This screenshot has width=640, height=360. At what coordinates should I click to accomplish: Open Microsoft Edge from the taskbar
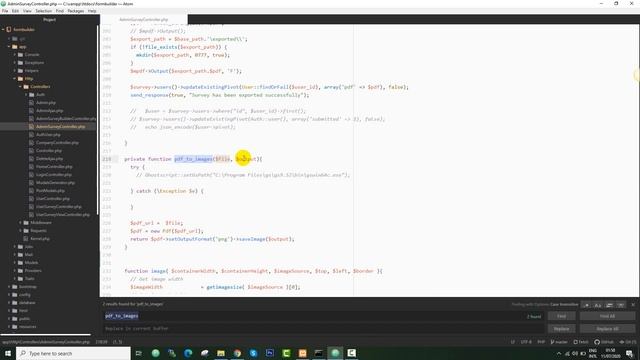tap(188, 353)
